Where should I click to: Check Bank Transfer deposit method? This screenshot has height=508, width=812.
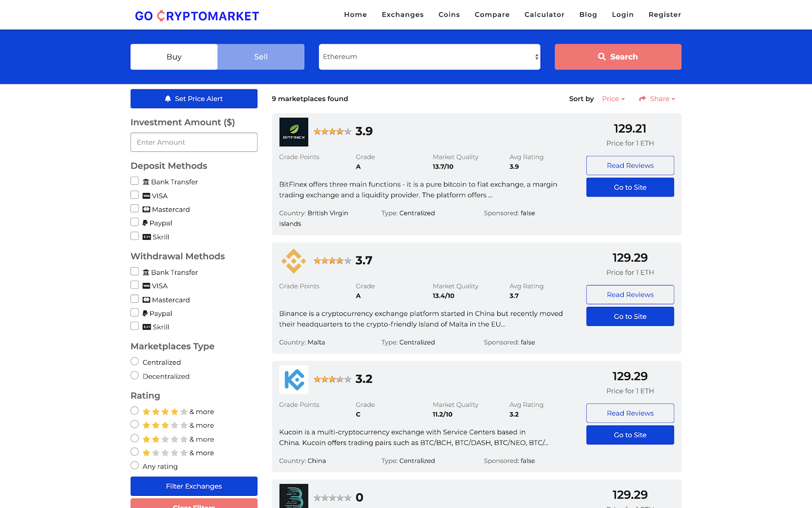point(134,181)
